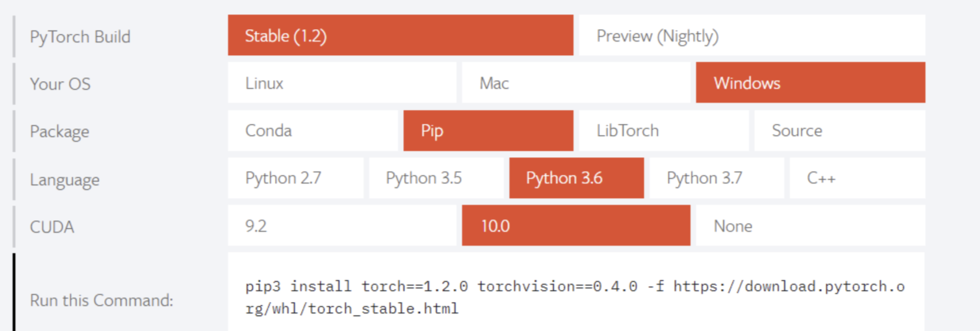Click the Run this Command label
Viewport: 980px width, 331px height.
tap(102, 301)
